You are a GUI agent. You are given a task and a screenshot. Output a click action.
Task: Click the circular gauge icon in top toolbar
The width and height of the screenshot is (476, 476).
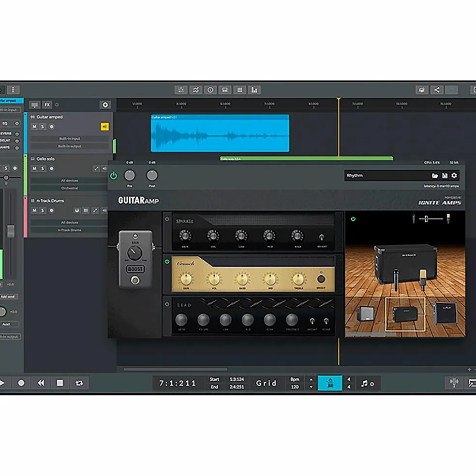[x=210, y=90]
